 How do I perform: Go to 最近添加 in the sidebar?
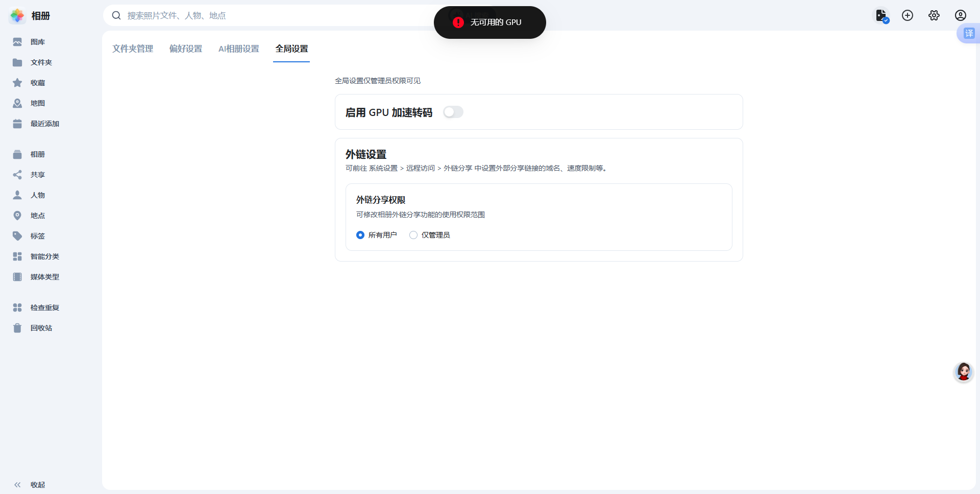click(x=45, y=124)
